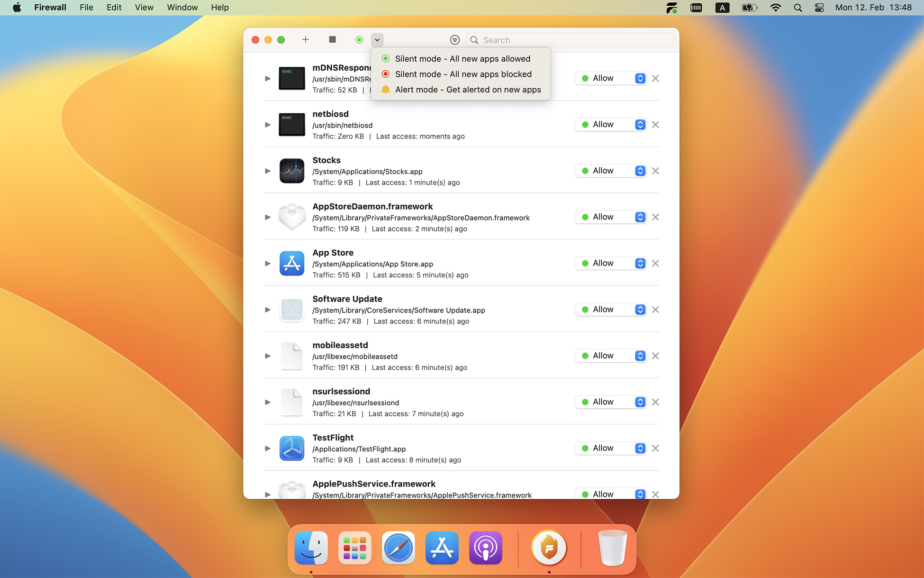
Task: Click the plus add app toolbar icon
Action: pyautogui.click(x=306, y=40)
